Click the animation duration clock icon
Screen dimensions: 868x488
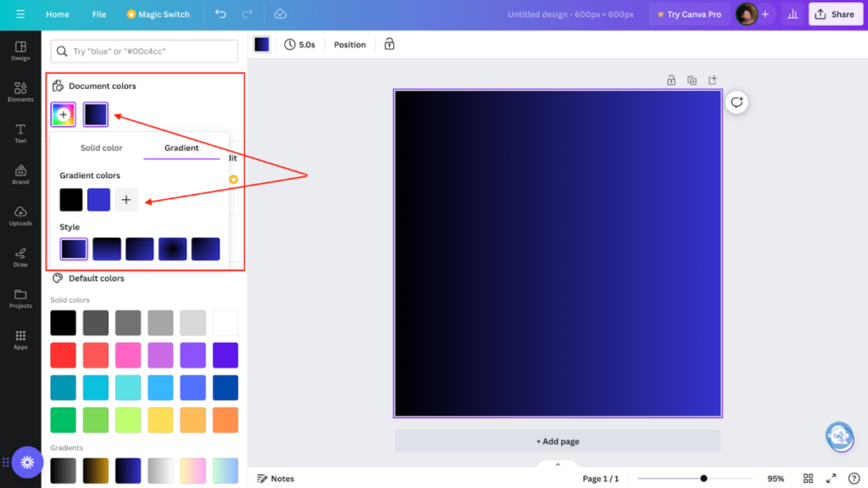coord(290,44)
